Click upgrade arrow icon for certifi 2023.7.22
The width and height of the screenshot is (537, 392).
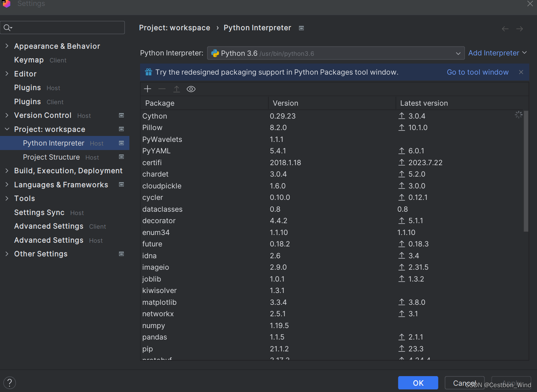(x=402, y=163)
